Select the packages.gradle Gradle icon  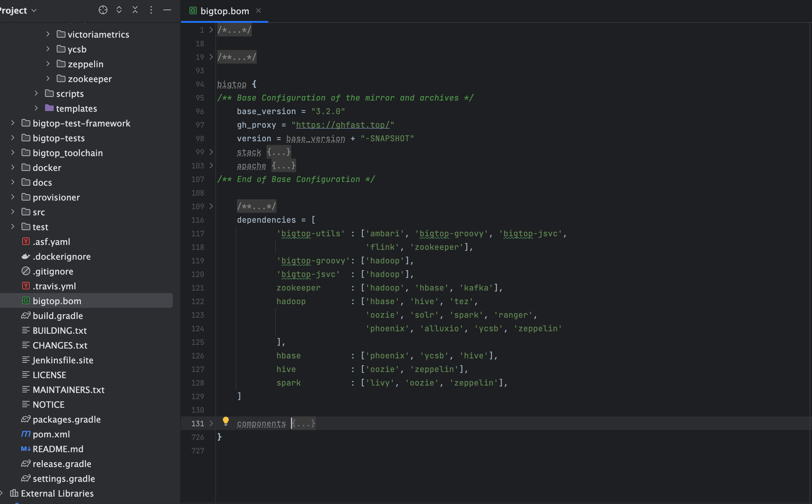[26, 419]
